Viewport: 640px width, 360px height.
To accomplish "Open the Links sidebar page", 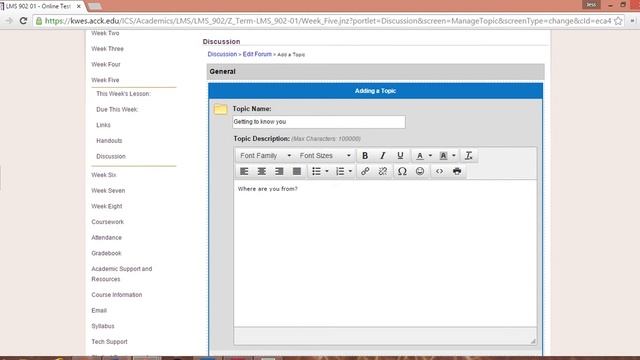I will coord(103,125).
